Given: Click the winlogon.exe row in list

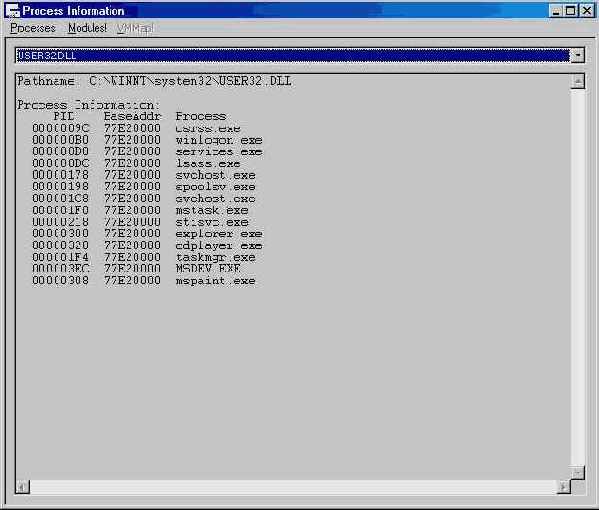Looking at the screenshot, I should [147, 140].
